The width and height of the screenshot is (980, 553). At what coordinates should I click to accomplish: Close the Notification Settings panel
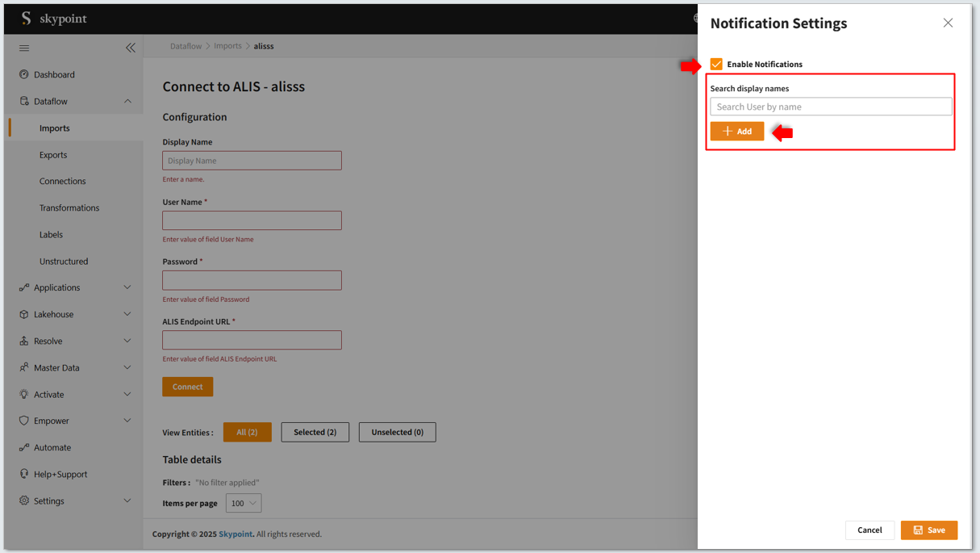coord(948,23)
